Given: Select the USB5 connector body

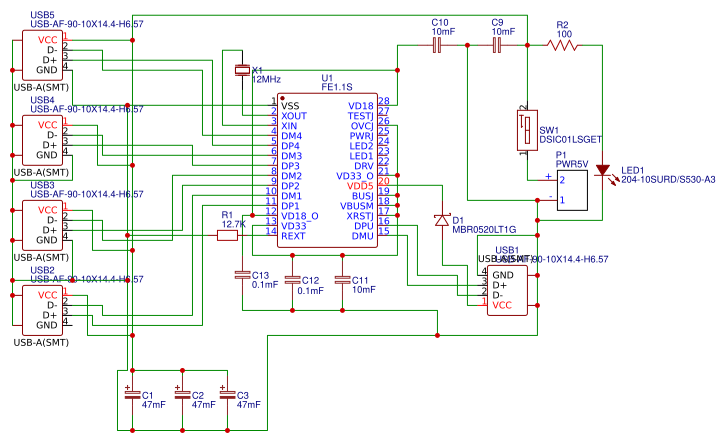Looking at the screenshot, I should click(43, 55).
